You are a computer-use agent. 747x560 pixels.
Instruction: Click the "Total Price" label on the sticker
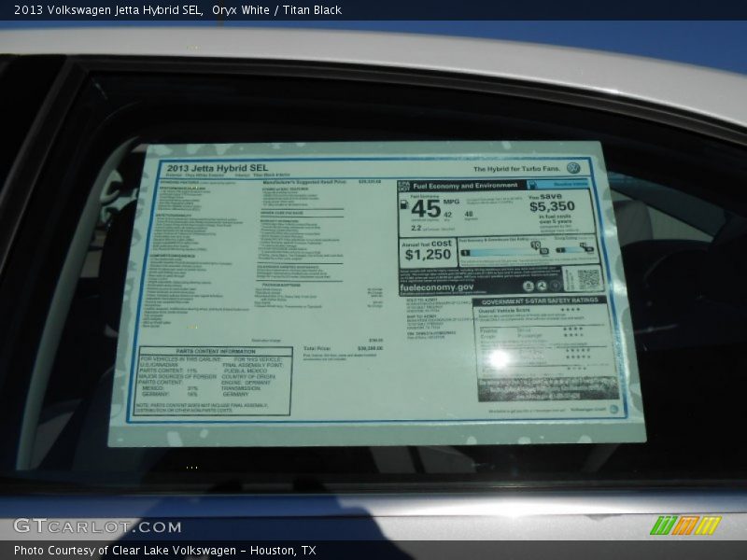pos(317,348)
